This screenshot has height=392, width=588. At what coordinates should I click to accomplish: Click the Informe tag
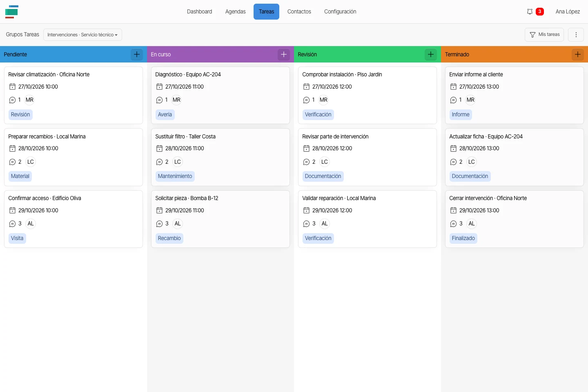461,115
